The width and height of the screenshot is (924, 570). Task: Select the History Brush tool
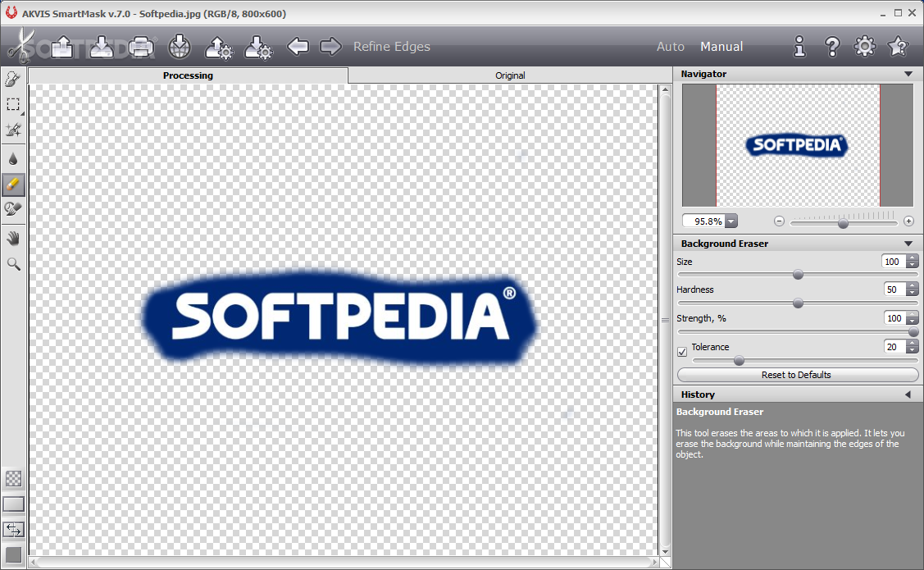[x=13, y=209]
